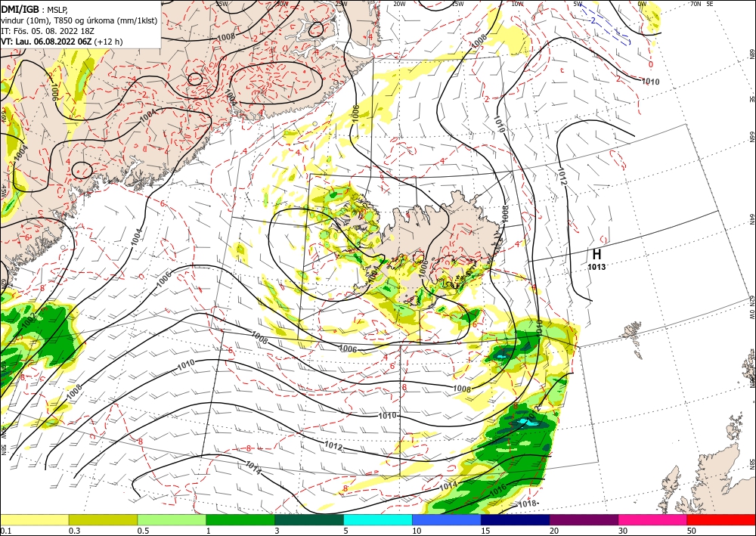Screen dimensions: 756x536
Task: Click the 'IT: Fös. 05. 08. 2022 18Z' line
Action: (48, 31)
